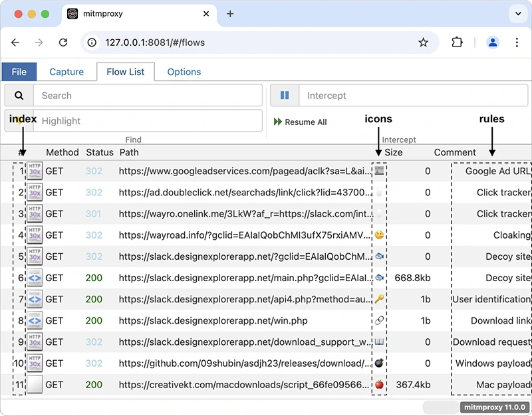Open the browser dropdown chevron near the tab bar
The image size is (532, 416).
[x=518, y=13]
